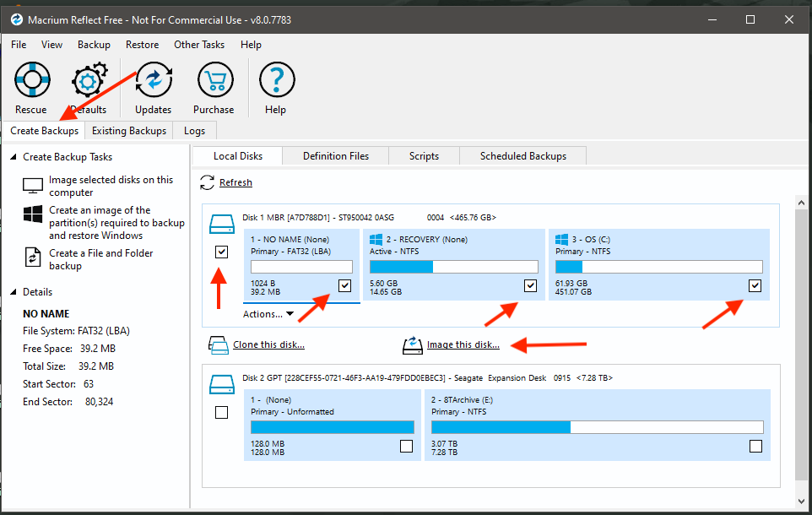
Task: Click the RECOVERY partition usage bar
Action: point(453,267)
